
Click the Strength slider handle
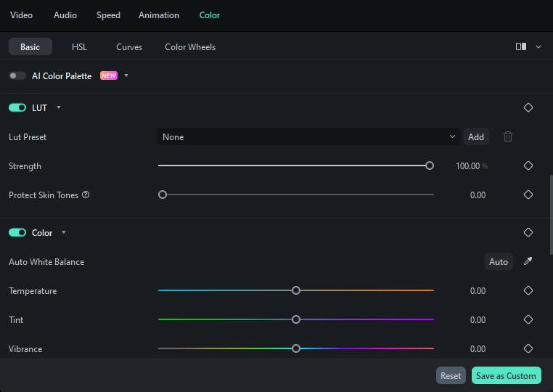pyautogui.click(x=429, y=166)
